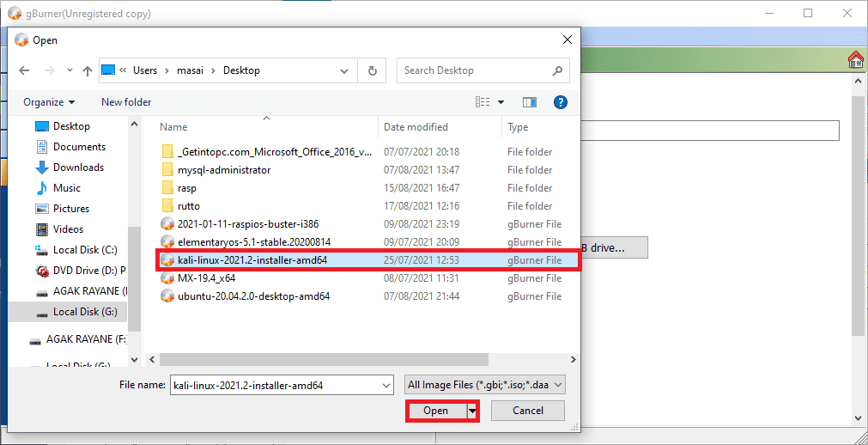Click the text field in gBurner window
Viewport: 868px width, 445px height.
click(710, 131)
